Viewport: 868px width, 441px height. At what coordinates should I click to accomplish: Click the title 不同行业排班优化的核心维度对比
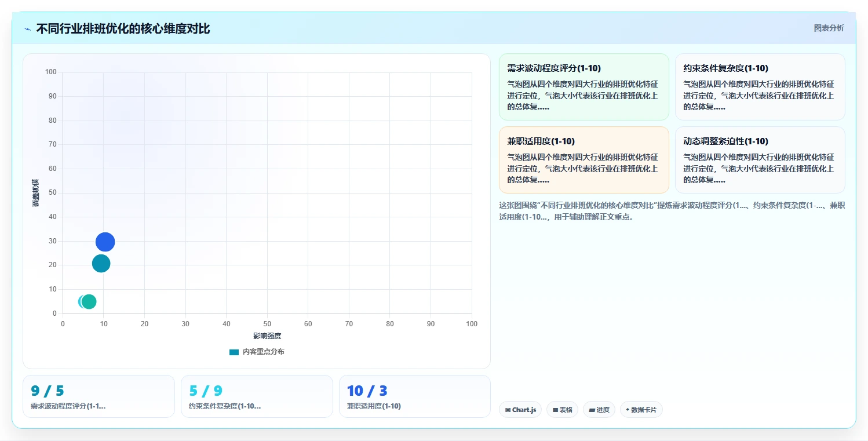pyautogui.click(x=123, y=29)
